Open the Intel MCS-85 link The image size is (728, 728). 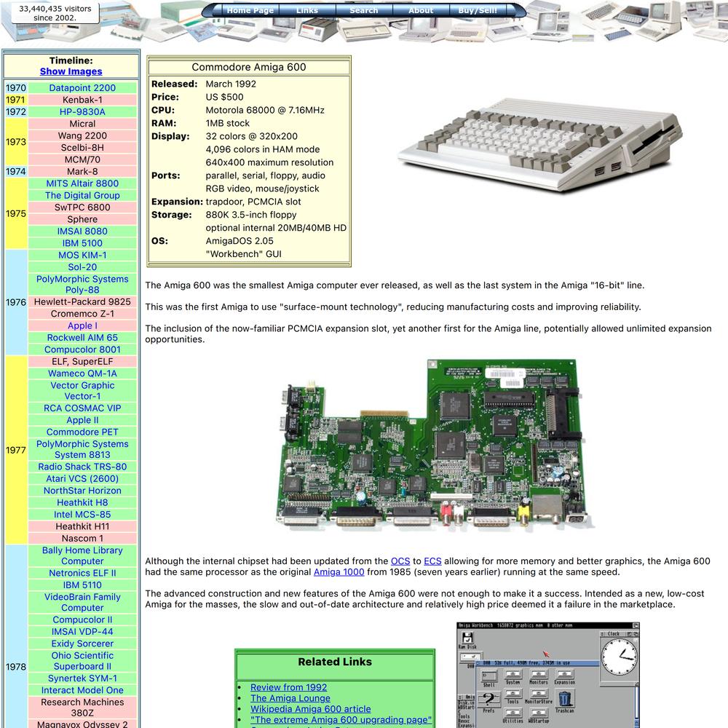coord(82,515)
